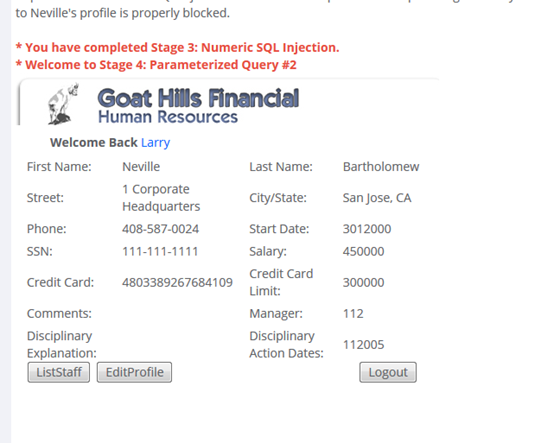
Task: Click the San Jose, CA city value
Action: tap(377, 197)
